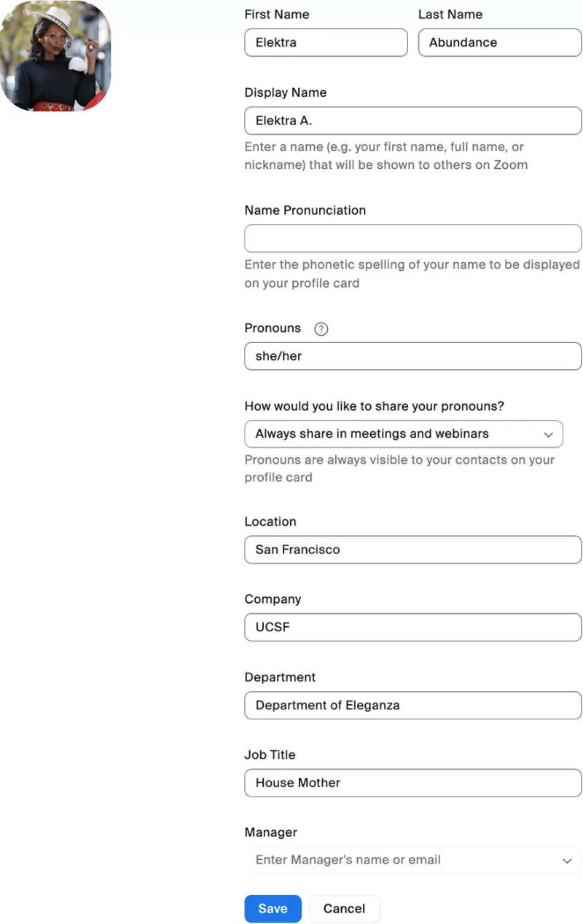Expand the Manager dropdown arrow
Viewport: 583px width, 924px height.
pyautogui.click(x=567, y=861)
